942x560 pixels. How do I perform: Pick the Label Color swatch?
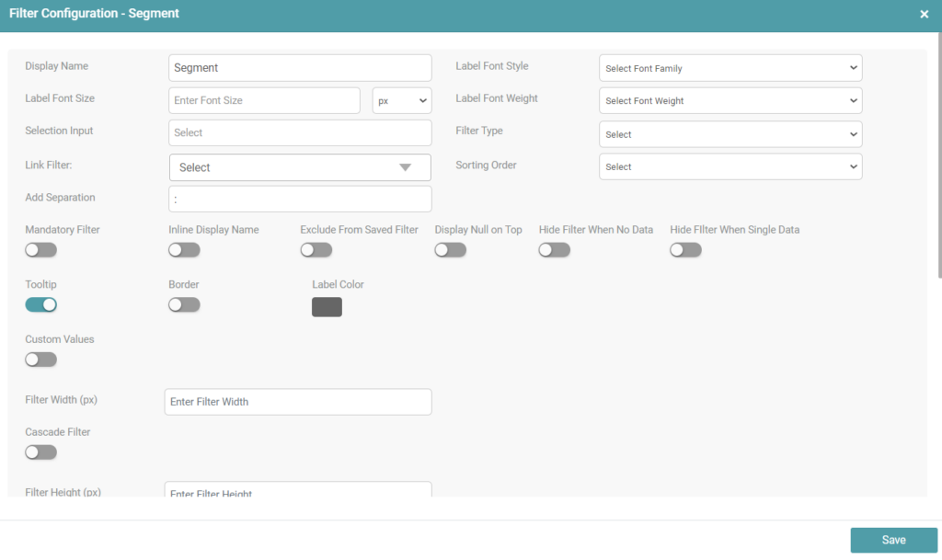327,307
